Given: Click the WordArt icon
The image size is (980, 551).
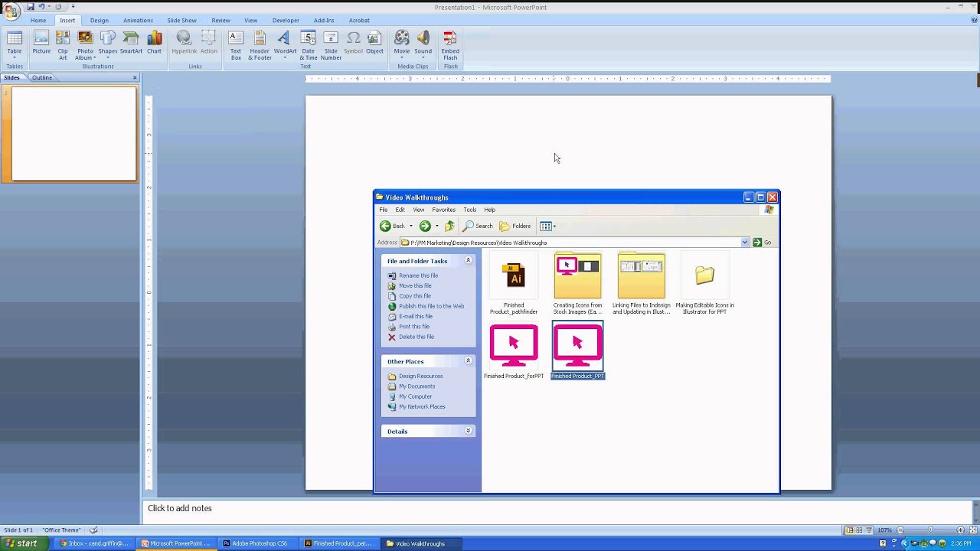Looking at the screenshot, I should [285, 45].
